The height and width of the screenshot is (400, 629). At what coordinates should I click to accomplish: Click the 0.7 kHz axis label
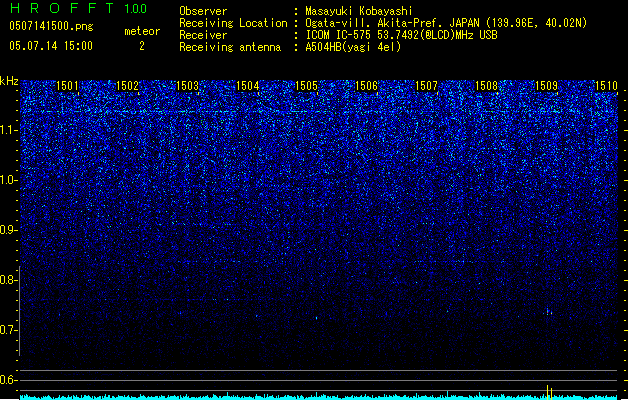point(9,330)
